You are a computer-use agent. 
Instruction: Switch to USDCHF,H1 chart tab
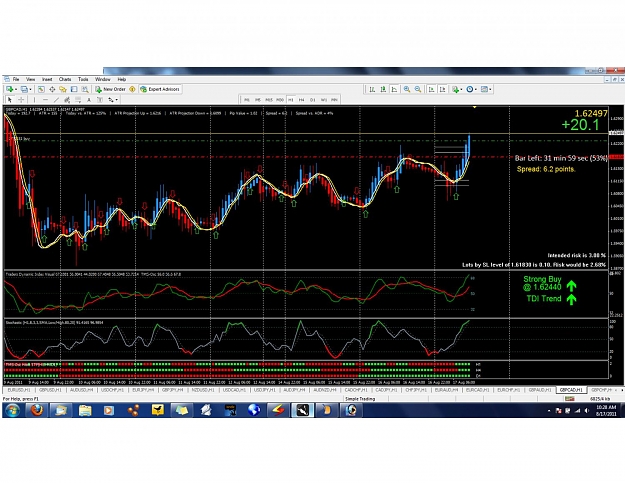click(x=112, y=390)
